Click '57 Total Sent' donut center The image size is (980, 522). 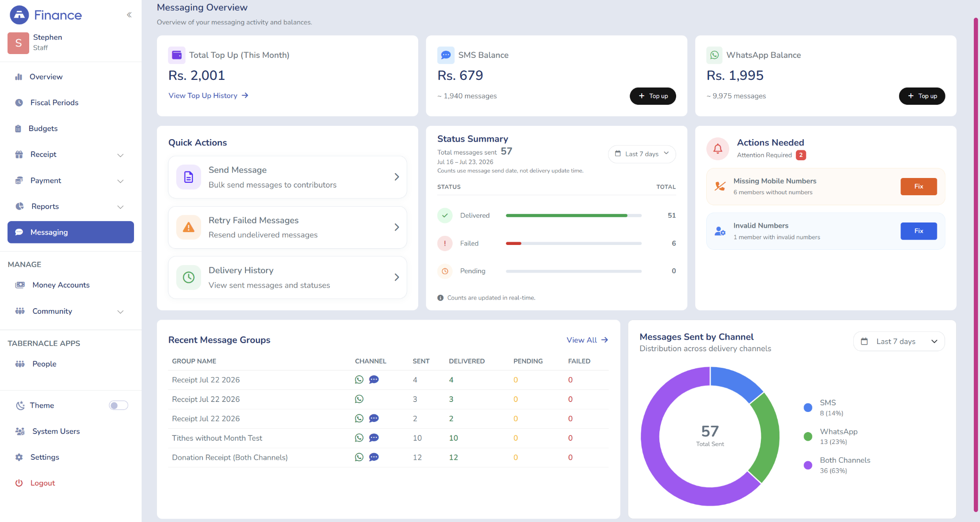pos(710,435)
